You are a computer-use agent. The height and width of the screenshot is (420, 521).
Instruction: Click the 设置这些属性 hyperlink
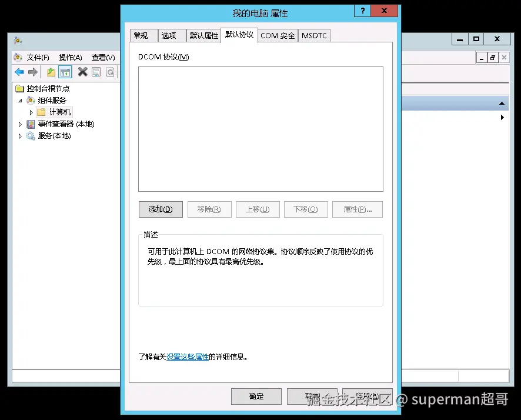(x=188, y=356)
